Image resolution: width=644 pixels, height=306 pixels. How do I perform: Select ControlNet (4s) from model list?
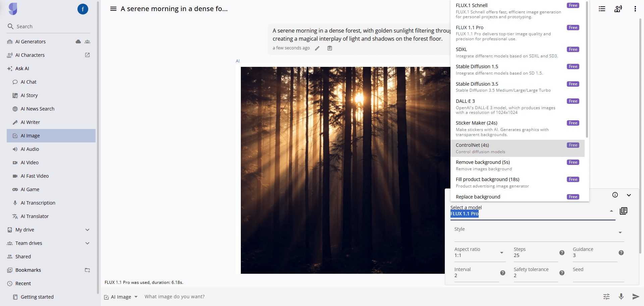(x=518, y=148)
